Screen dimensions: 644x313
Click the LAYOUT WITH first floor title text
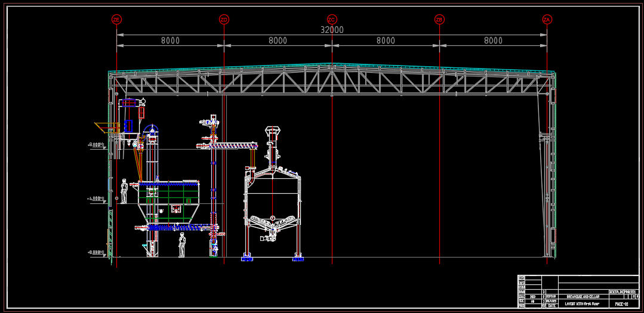coord(581,304)
